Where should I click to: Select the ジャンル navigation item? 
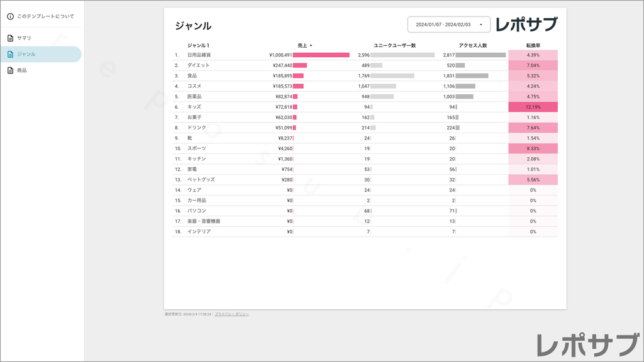coord(26,54)
